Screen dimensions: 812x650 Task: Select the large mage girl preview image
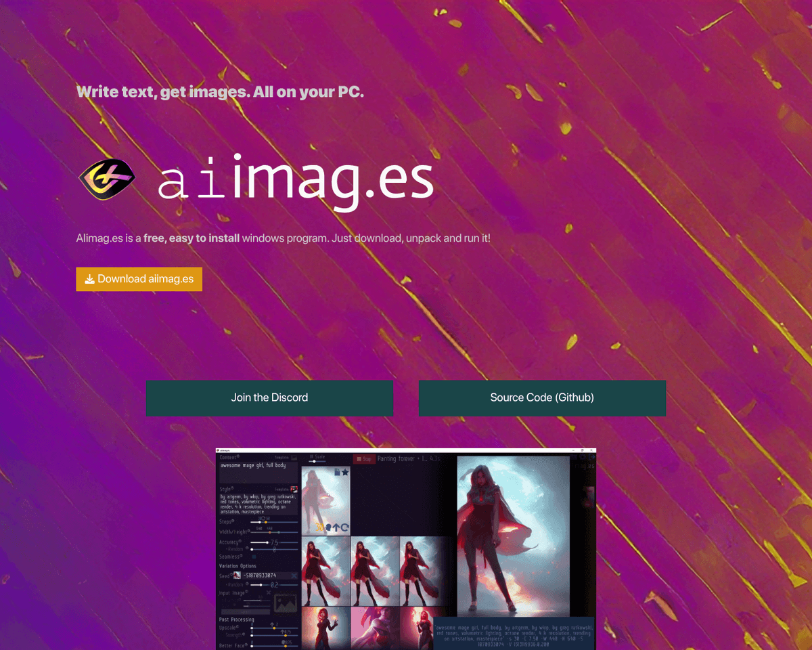point(513,535)
